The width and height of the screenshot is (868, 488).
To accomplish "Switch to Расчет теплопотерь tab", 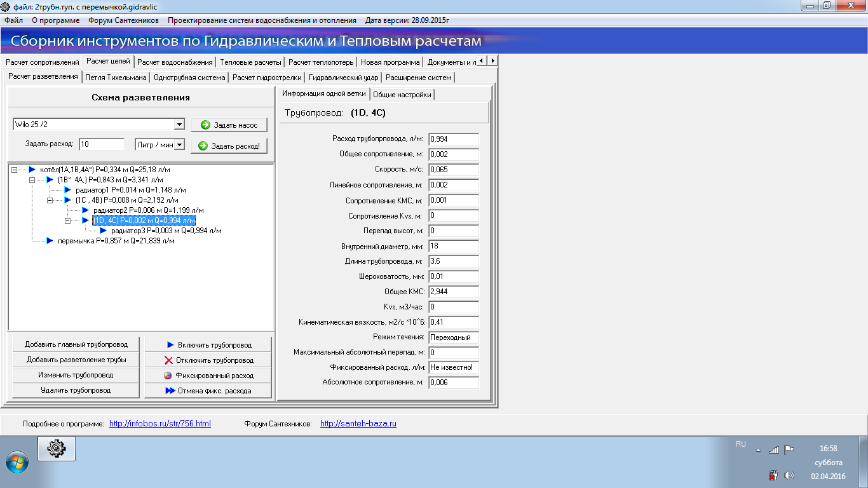I will (321, 62).
